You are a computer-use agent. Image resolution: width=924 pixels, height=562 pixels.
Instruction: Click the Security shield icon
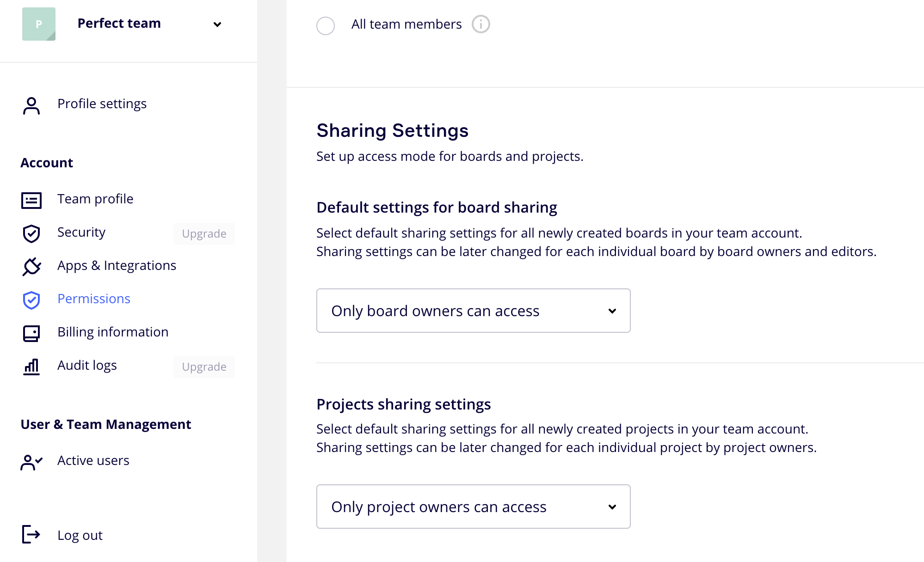(31, 233)
